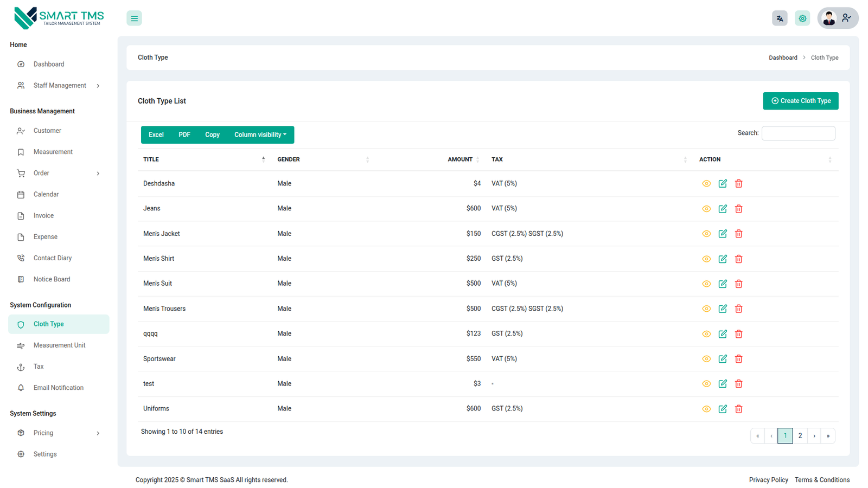Delete the Uniforms row

(738, 409)
